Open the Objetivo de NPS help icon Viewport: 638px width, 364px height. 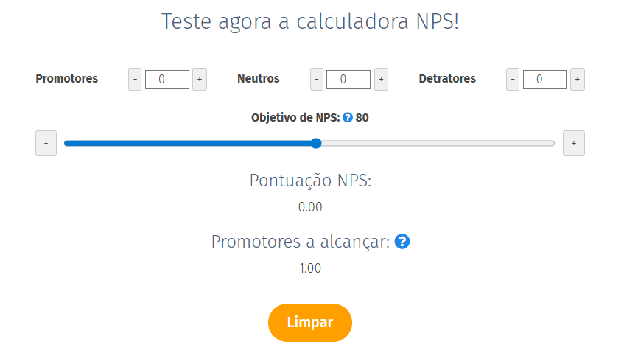(x=348, y=118)
